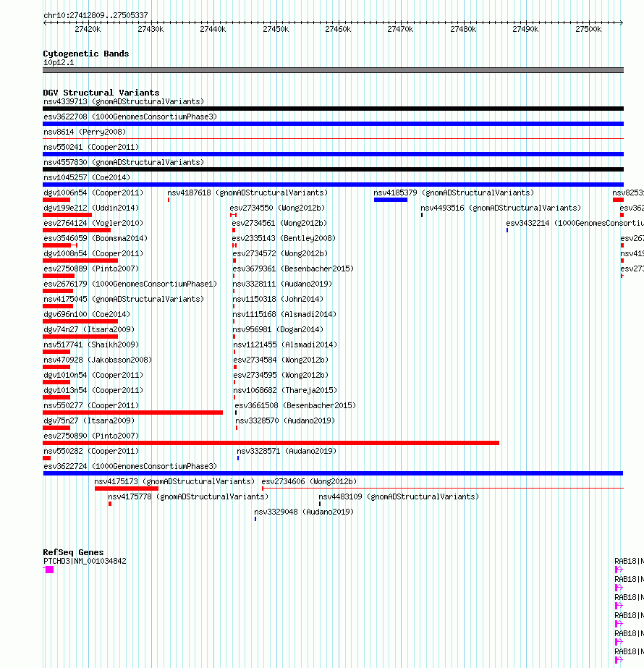Click the dgv1006n54 (Cooper2011) label
Viewport: 644px width, 668px height.
[x=93, y=193]
